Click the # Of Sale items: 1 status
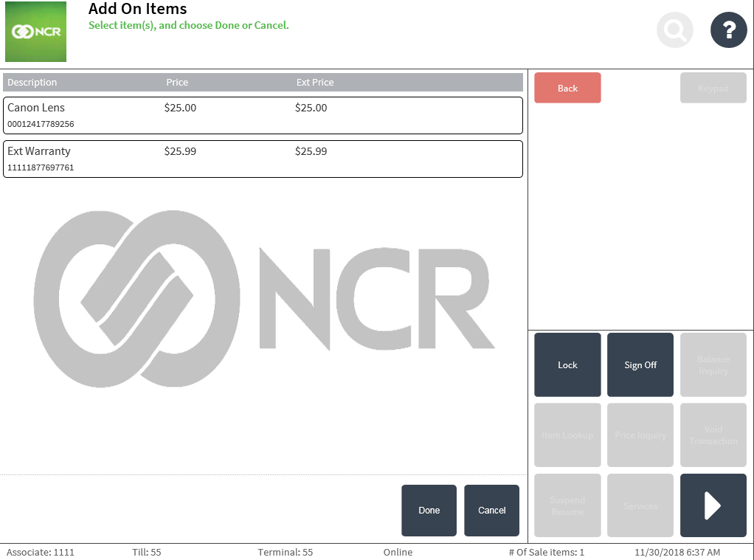Viewport: 754px width, 560px height. 546,553
